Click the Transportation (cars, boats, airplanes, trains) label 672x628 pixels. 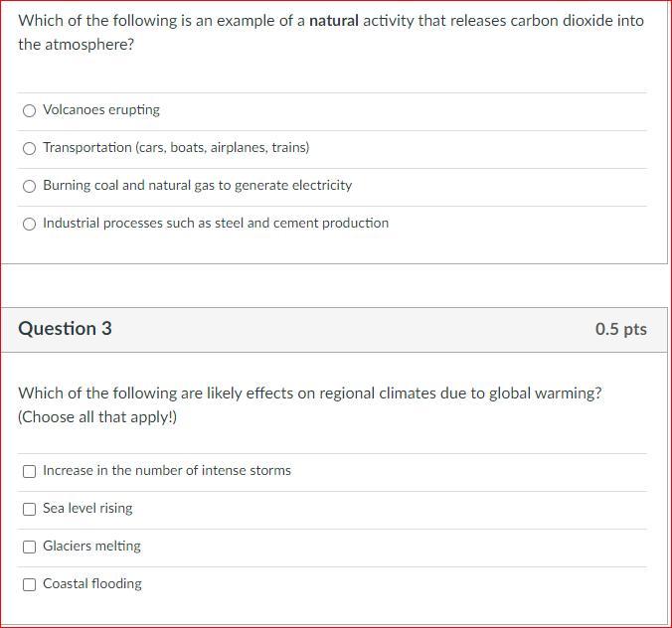click(x=176, y=148)
